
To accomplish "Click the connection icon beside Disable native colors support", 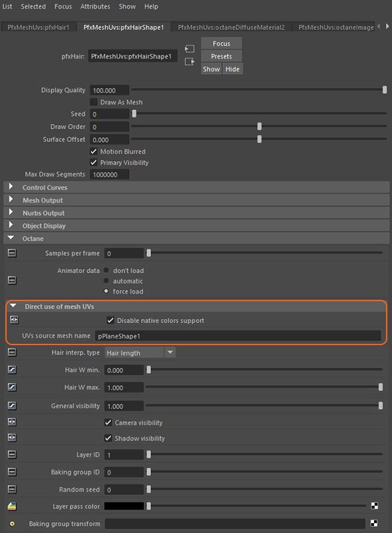I will tap(12, 320).
